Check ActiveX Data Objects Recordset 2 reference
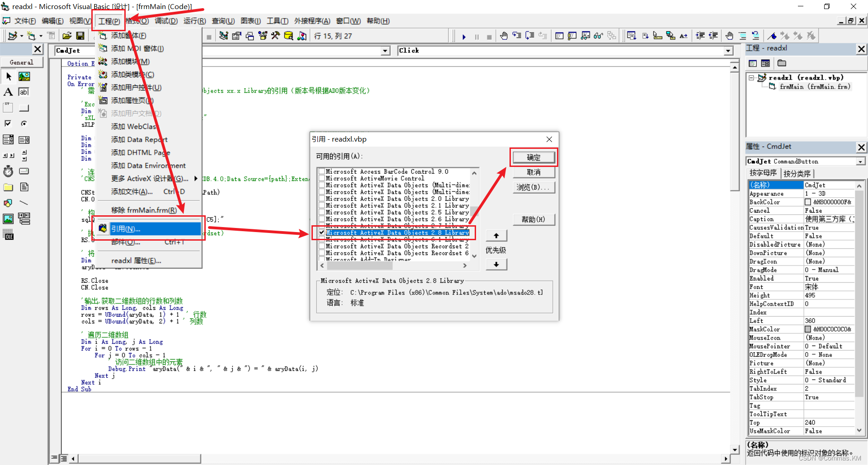The image size is (868, 465). coord(321,246)
